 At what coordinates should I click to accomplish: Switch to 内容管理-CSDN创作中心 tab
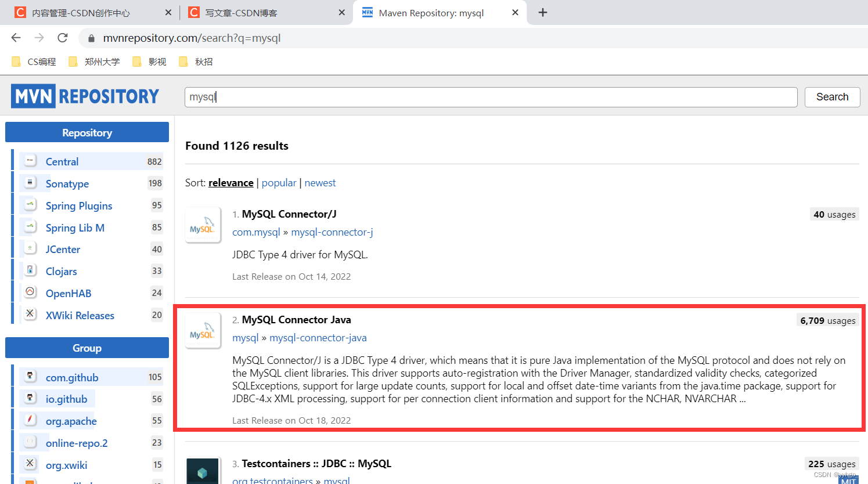click(x=81, y=13)
